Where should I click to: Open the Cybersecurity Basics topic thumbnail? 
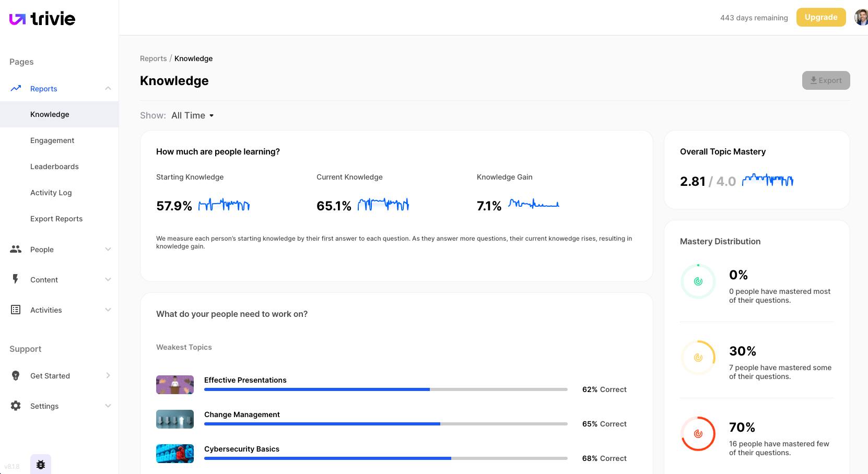(x=175, y=454)
